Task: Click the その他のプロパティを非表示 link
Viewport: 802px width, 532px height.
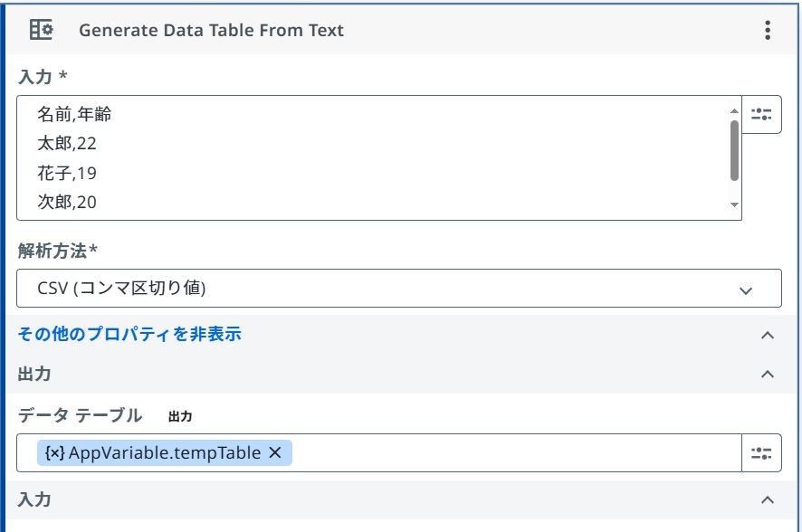Action: point(129,334)
